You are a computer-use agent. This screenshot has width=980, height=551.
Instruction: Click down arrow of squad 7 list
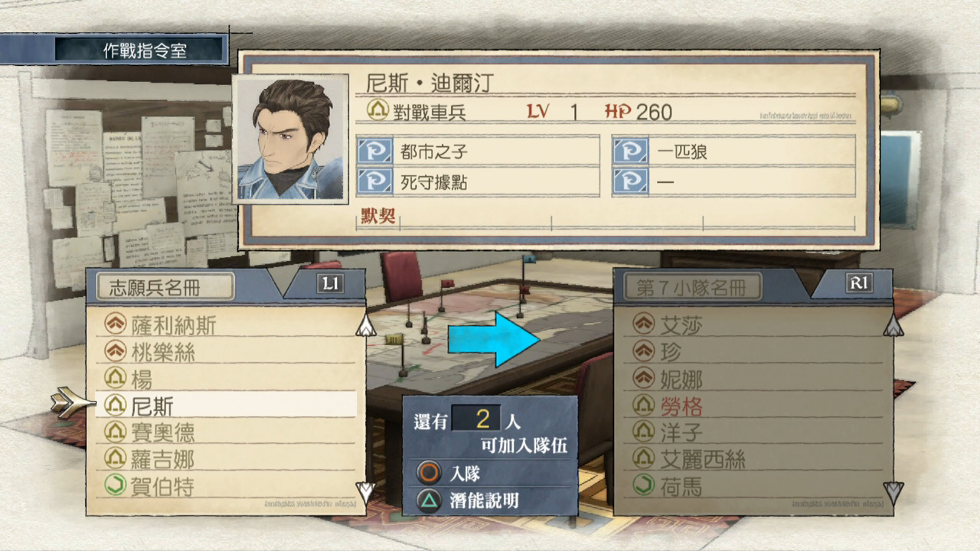point(893,490)
